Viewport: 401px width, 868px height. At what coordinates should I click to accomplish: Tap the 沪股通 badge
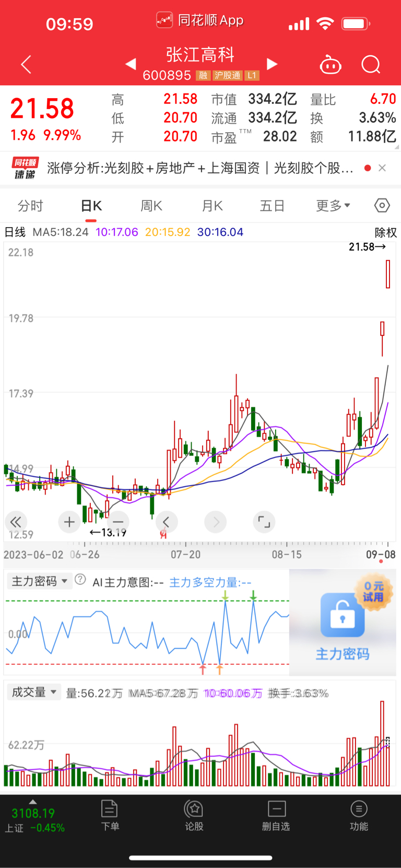click(228, 76)
